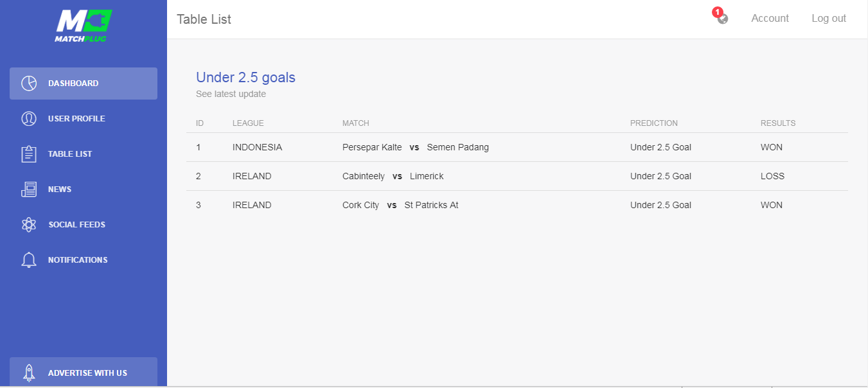The image size is (868, 388).
Task: Select USER PROFILE sidebar entry
Action: pos(84,119)
